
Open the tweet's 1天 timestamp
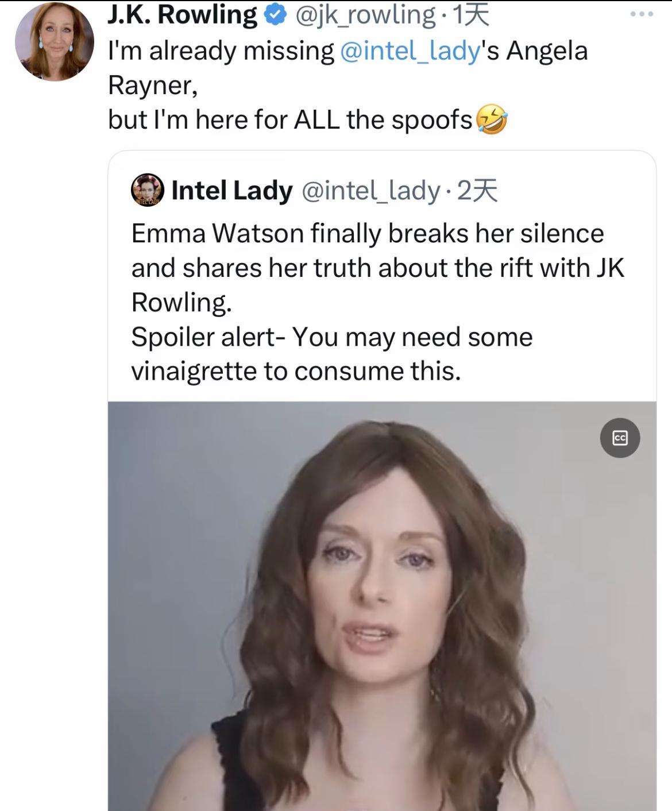coord(471,15)
